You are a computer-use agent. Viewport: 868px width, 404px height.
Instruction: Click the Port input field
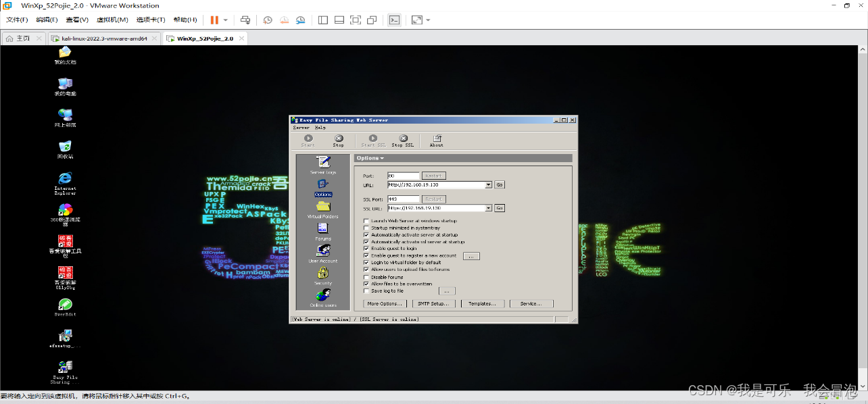pyautogui.click(x=403, y=176)
